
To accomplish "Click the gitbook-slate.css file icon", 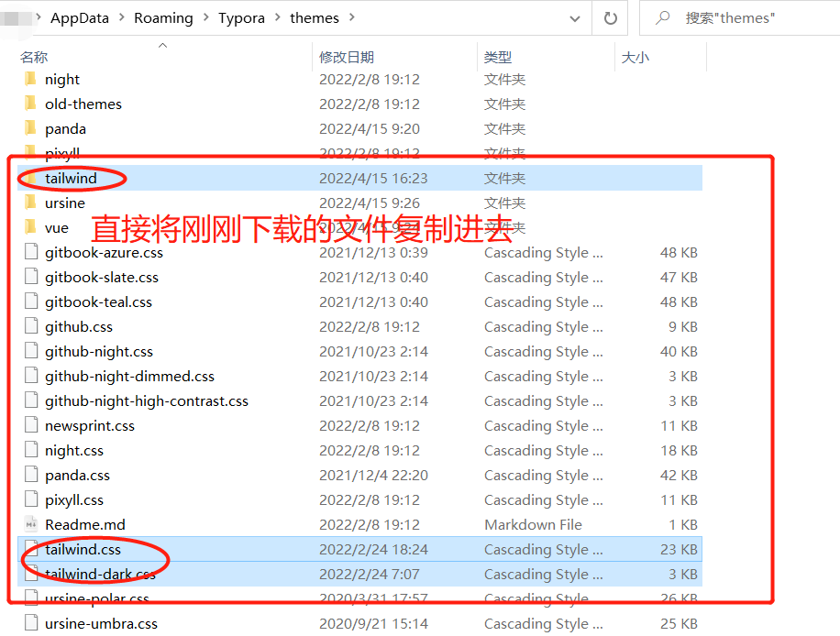I will click(x=31, y=277).
